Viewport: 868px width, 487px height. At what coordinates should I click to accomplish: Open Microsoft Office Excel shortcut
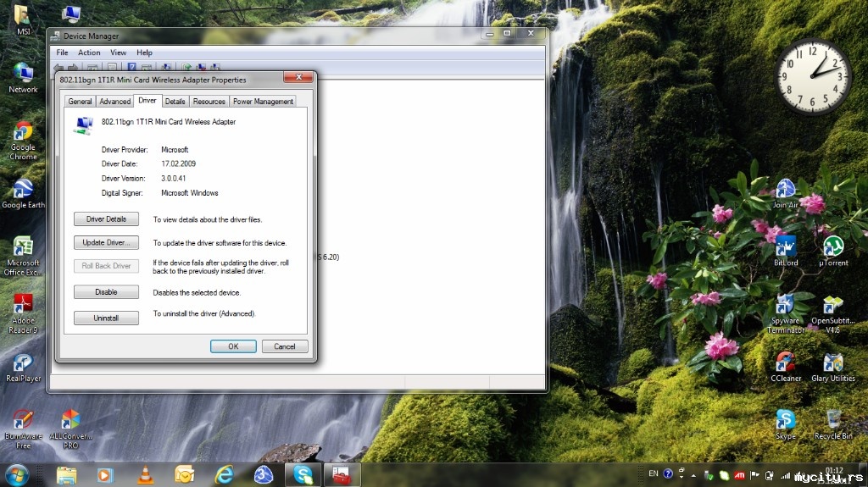pyautogui.click(x=23, y=256)
